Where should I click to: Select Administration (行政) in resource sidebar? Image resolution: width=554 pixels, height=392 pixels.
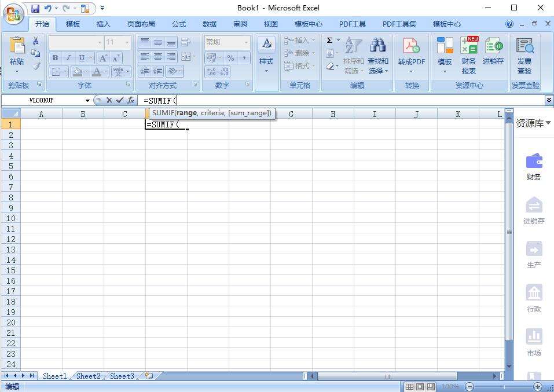click(x=534, y=299)
